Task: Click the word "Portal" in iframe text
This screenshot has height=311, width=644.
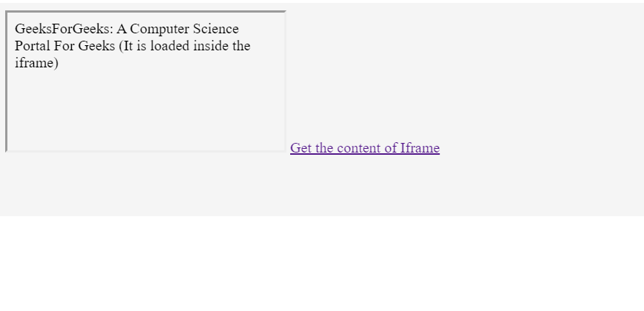Action: (33, 46)
